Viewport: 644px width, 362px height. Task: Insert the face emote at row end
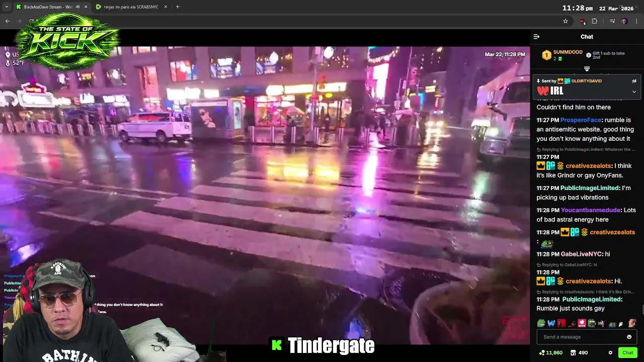pyautogui.click(x=632, y=323)
